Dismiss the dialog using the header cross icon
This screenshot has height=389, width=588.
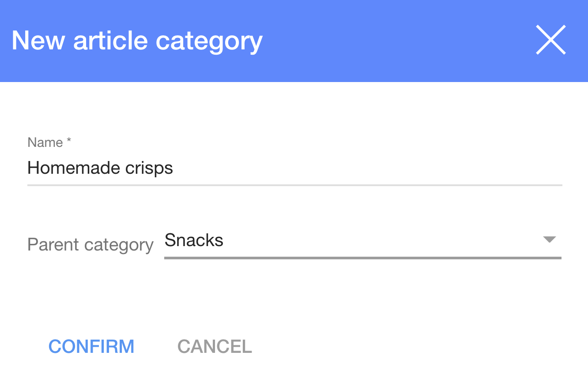click(x=550, y=40)
